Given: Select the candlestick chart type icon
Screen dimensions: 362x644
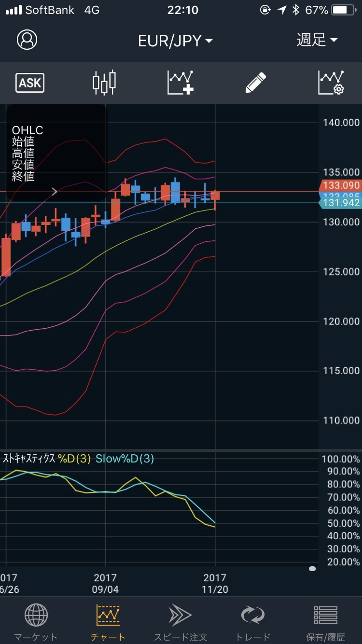Looking at the screenshot, I should [104, 83].
